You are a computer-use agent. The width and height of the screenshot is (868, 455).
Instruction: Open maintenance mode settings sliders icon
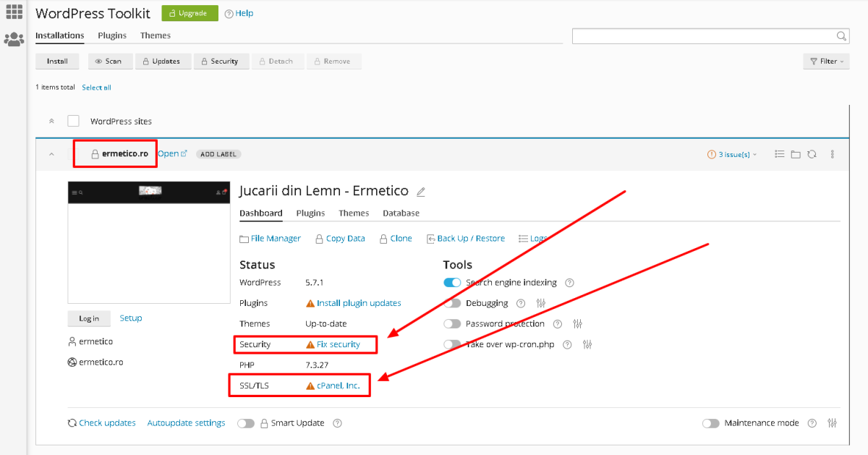(x=832, y=423)
